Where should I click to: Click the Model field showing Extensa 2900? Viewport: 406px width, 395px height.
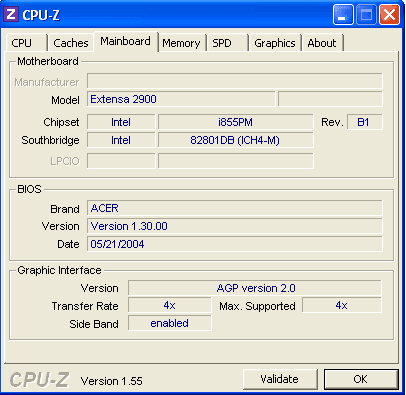(x=181, y=99)
